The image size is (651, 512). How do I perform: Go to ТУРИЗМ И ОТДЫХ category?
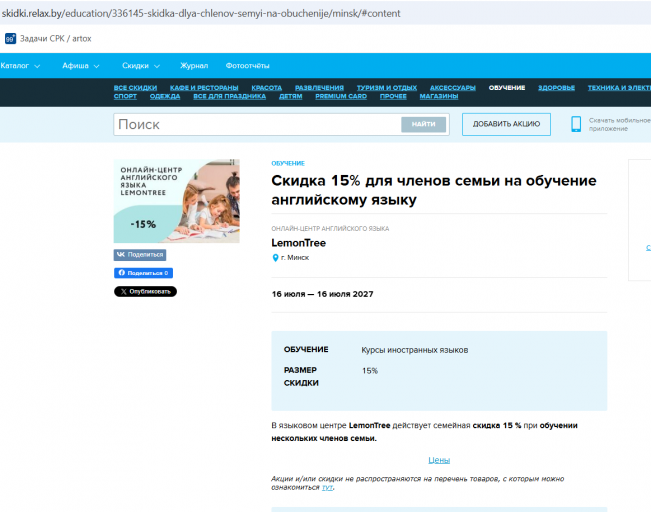point(387,88)
